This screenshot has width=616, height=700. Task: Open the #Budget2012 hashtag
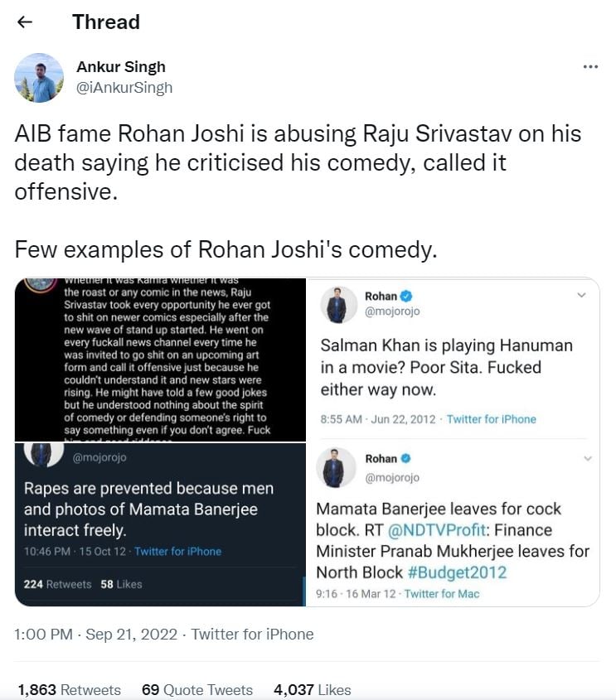[x=458, y=572]
